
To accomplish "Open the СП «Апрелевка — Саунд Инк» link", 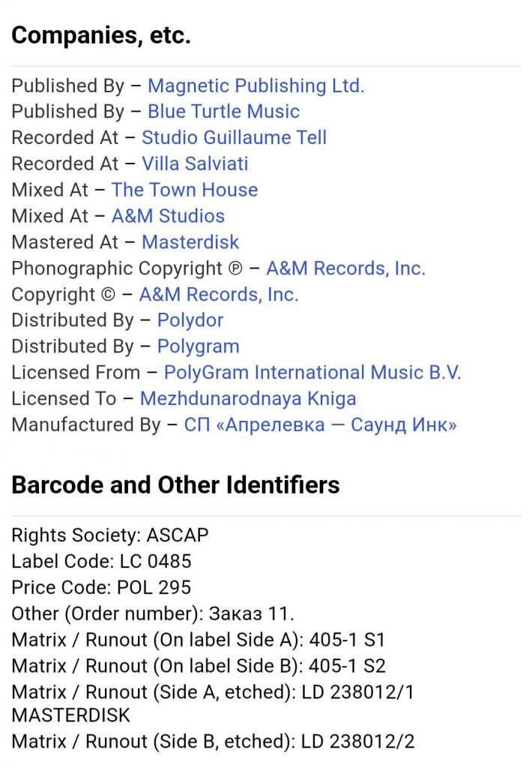I will 320,424.
